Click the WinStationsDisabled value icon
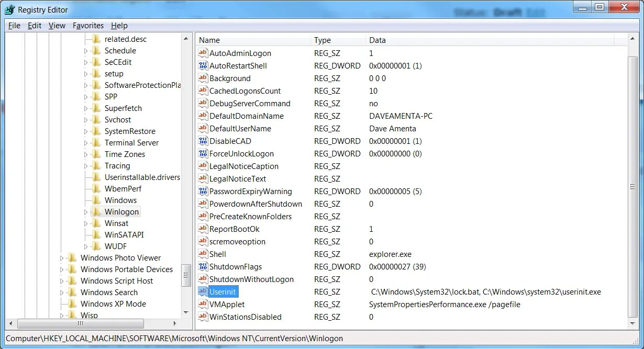Viewport: 644px width, 349px height. (203, 317)
